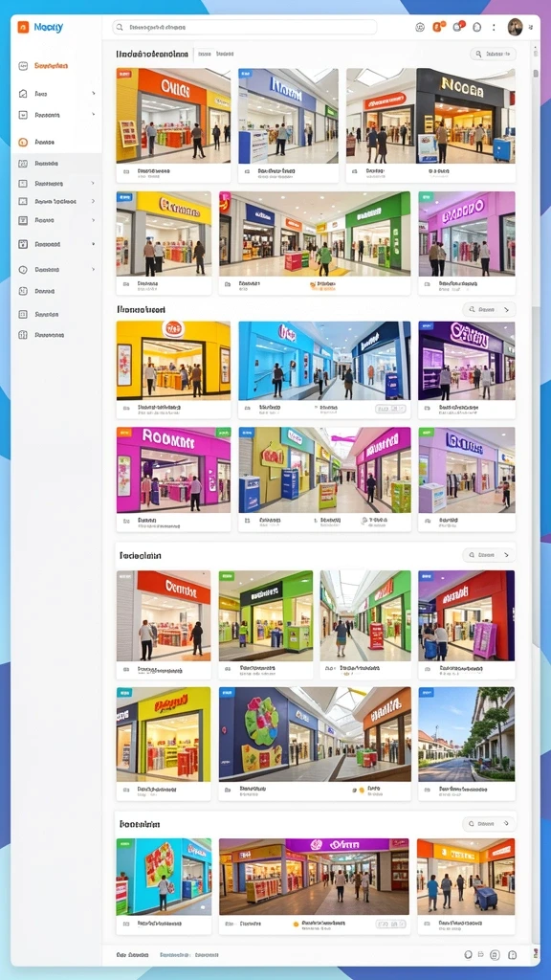The height and width of the screenshot is (980, 551).
Task: Expand the third sidebar item's chevron
Action: pyautogui.click(x=93, y=115)
